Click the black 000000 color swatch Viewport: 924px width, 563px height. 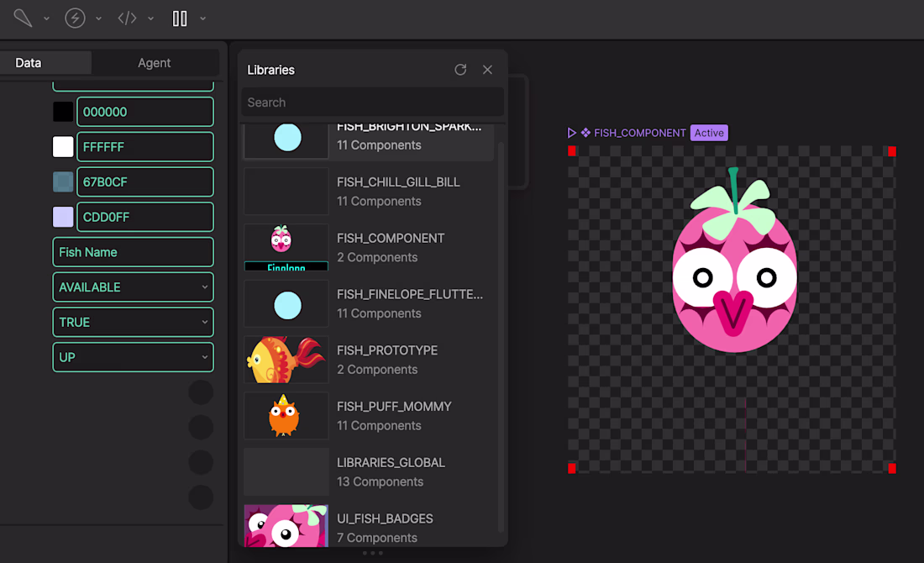tap(63, 112)
